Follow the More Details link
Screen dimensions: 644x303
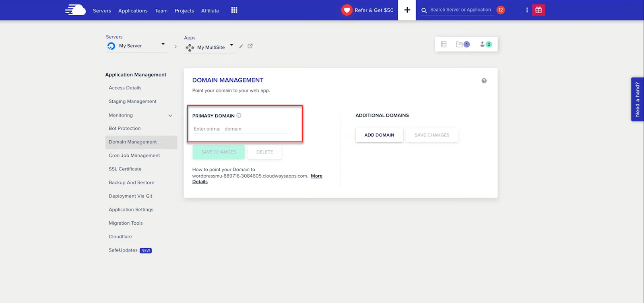[x=316, y=176]
